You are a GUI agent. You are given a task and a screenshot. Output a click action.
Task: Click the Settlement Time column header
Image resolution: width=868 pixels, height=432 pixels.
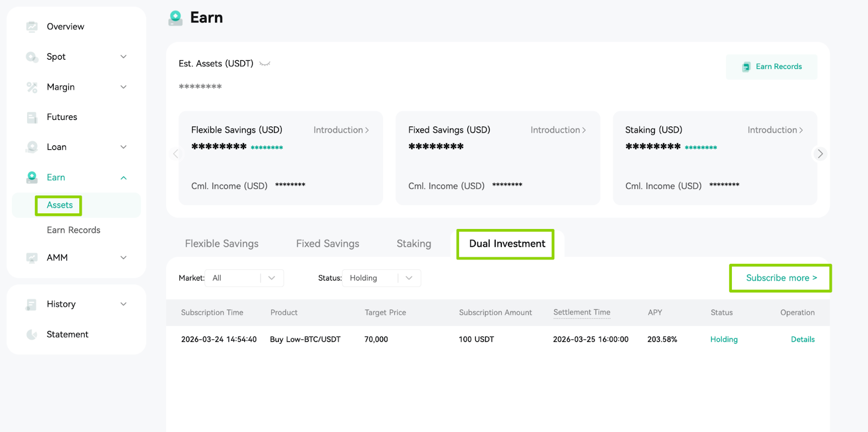point(582,313)
